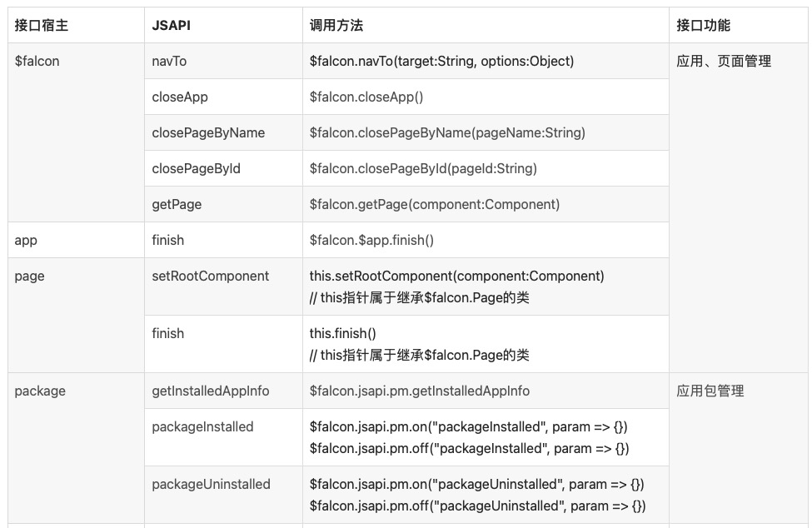Click the 接口宿主 column header
Viewport: 812px width, 528px height.
coord(42,25)
